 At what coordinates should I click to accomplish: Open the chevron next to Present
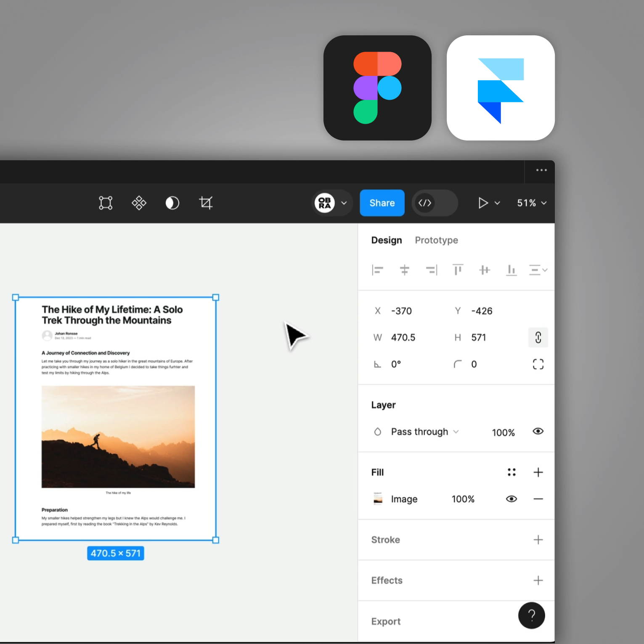tap(497, 203)
